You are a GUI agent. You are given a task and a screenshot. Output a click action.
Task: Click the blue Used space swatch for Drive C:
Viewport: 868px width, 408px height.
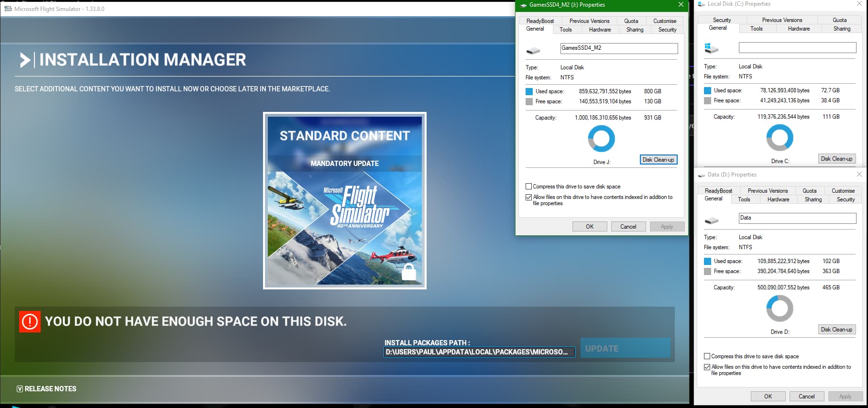point(707,90)
